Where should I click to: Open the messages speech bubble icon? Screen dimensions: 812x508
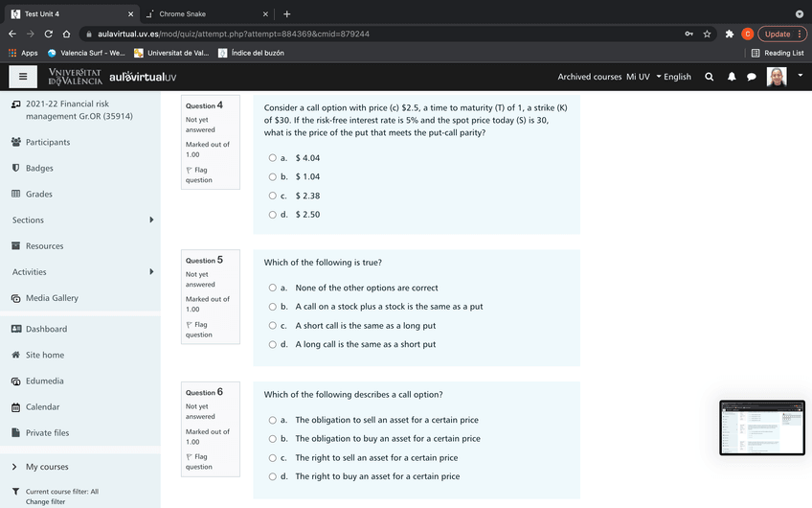click(752, 77)
